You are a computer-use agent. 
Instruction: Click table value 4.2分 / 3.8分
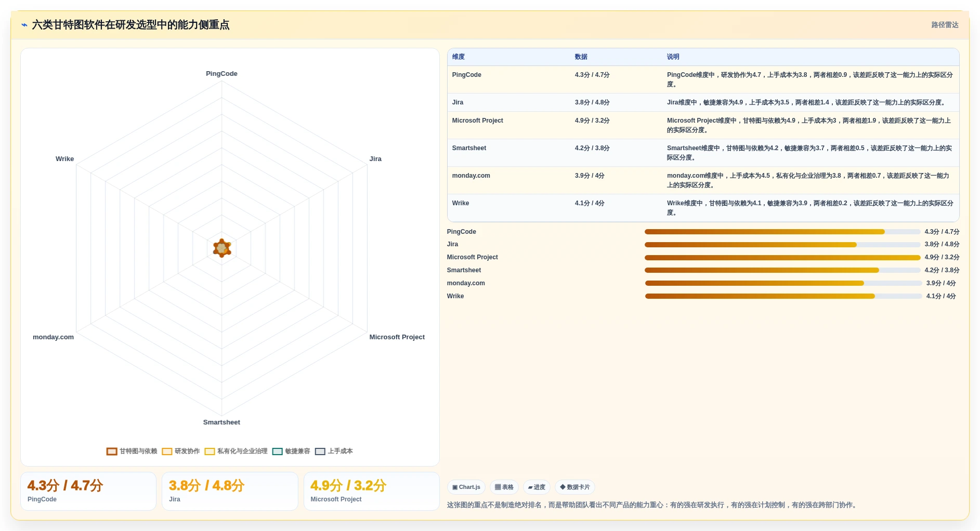pos(592,148)
